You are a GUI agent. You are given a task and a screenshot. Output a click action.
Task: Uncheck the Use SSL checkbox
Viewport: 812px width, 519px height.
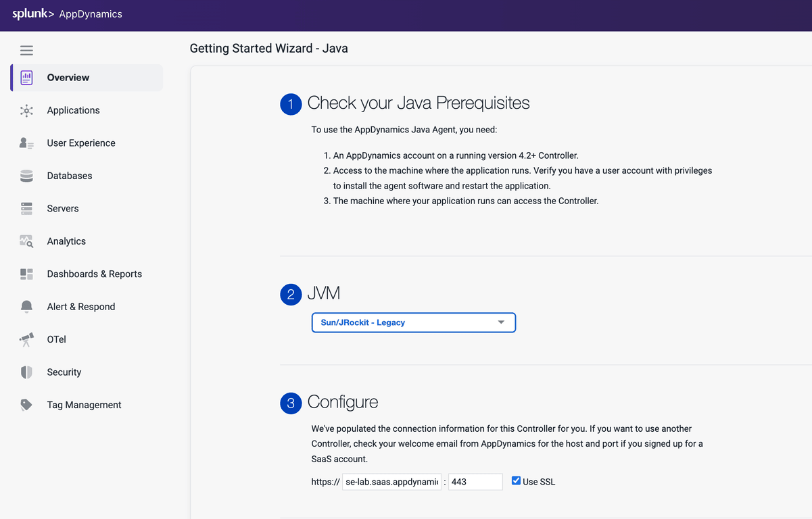[x=516, y=481]
